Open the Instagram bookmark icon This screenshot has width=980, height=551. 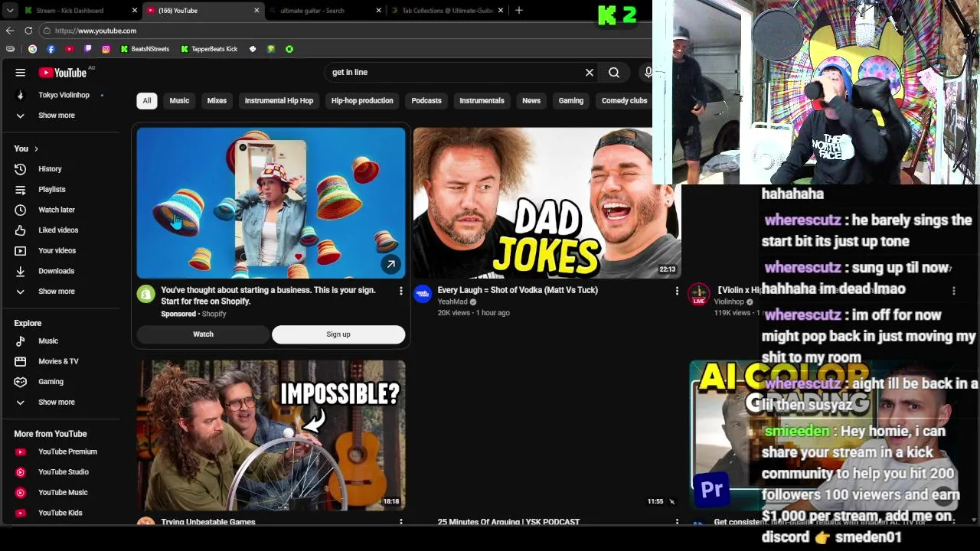pos(106,49)
